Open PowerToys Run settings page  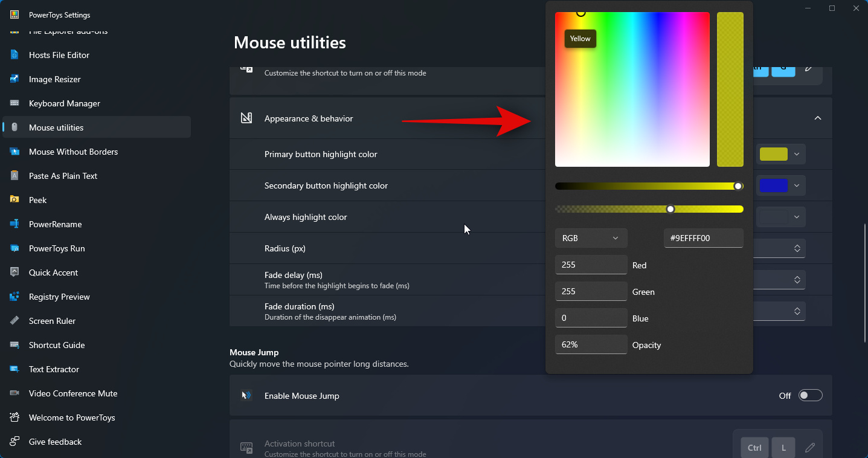coord(57,248)
